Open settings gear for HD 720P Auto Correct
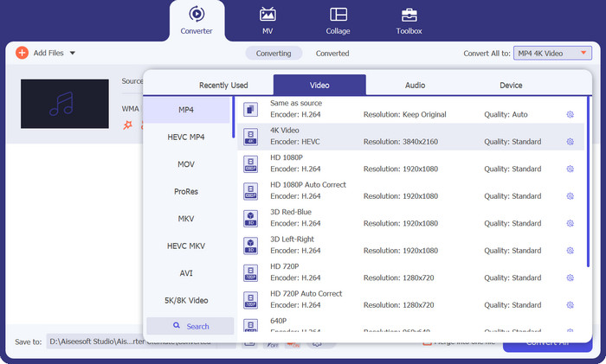This screenshot has height=364, width=606. (x=570, y=305)
